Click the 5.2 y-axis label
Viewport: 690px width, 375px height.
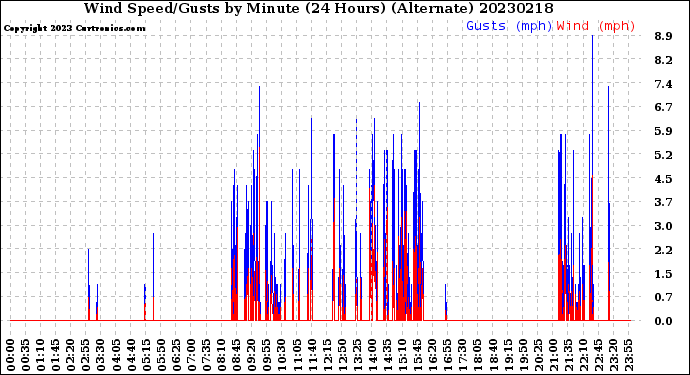coord(663,155)
